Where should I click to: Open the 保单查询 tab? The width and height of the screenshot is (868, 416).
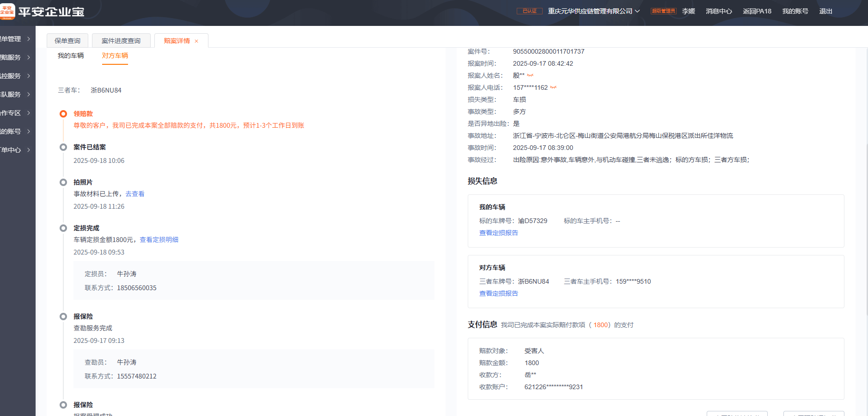67,41
